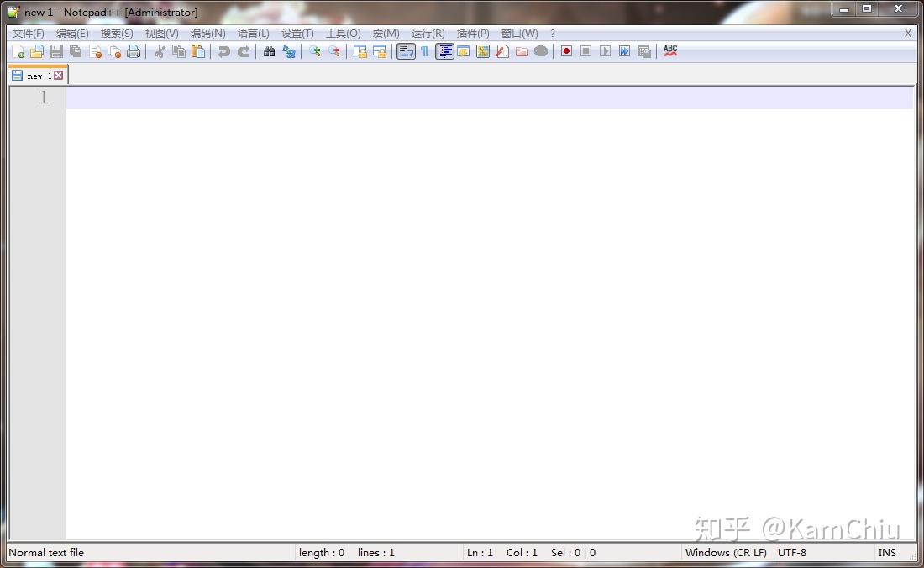Open Folder as Workspace toolbar icon
Viewport: 924px width, 568px height.
(x=522, y=51)
